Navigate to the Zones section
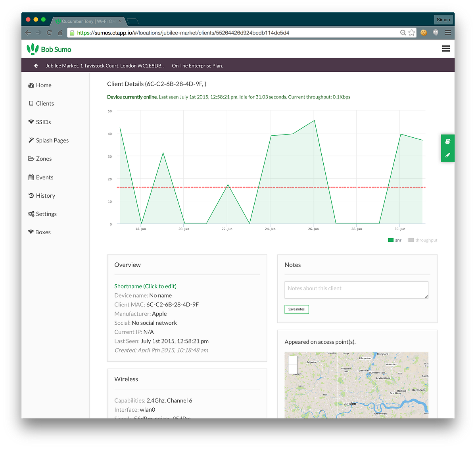The image size is (476, 449). click(x=44, y=158)
